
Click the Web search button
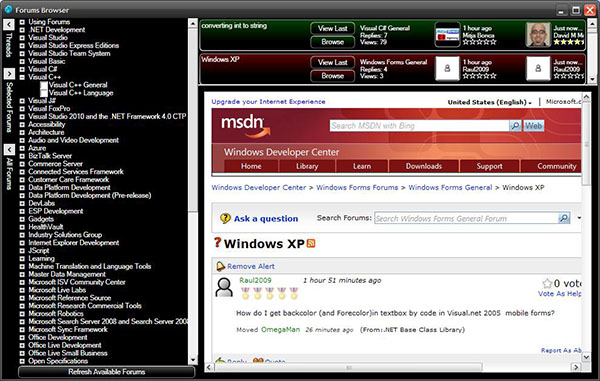click(x=533, y=125)
